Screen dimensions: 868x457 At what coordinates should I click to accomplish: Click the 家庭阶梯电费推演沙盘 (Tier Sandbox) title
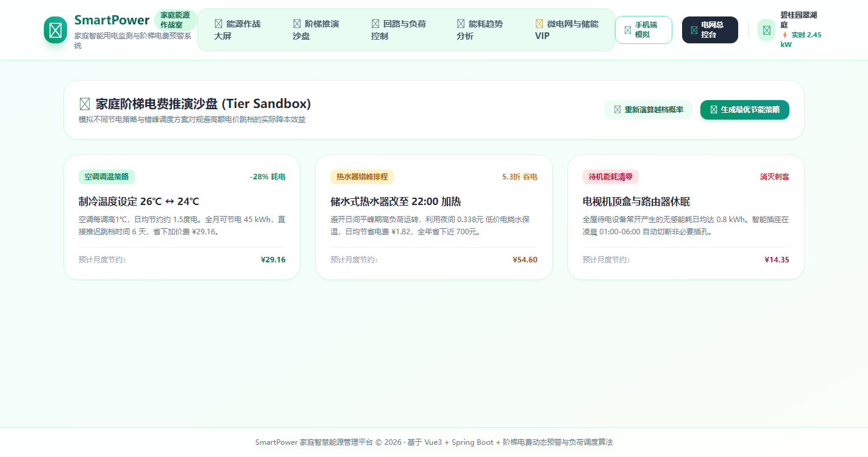coord(203,104)
